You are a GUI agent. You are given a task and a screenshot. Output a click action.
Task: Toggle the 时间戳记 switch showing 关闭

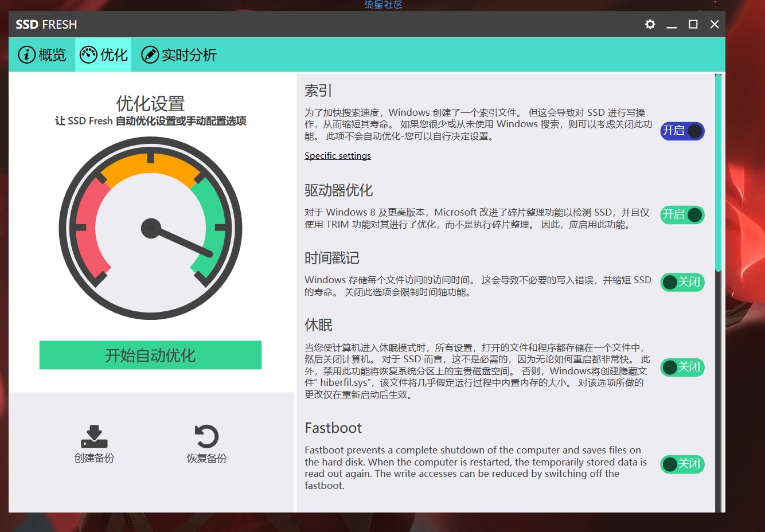click(x=682, y=282)
